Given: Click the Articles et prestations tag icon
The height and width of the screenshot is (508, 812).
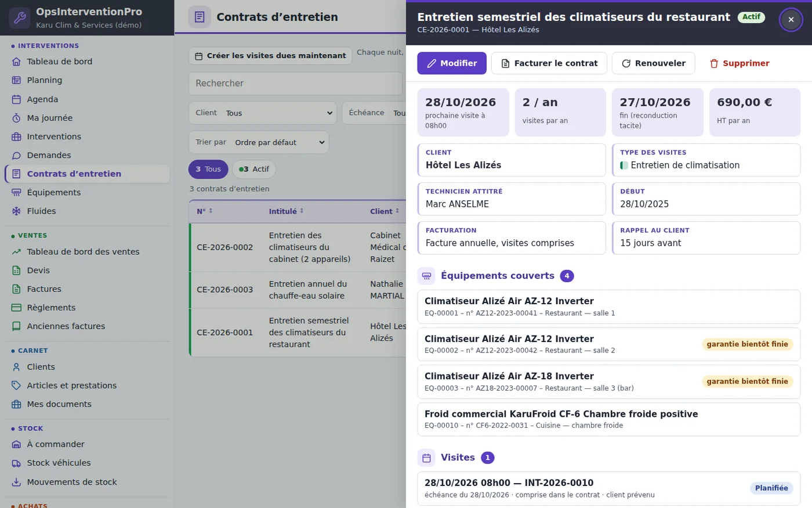Looking at the screenshot, I should click(16, 385).
